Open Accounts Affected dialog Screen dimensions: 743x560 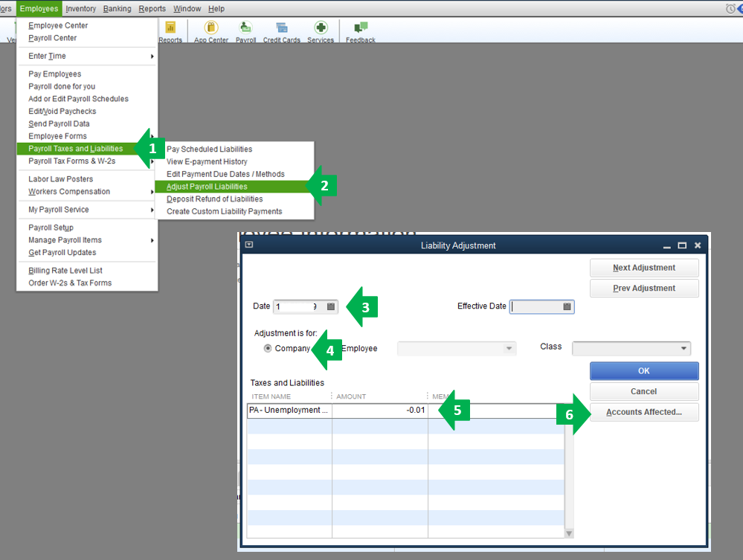pos(644,412)
